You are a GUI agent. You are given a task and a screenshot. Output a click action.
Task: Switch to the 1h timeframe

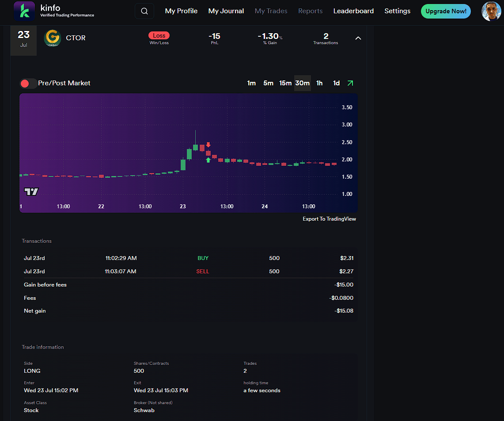(319, 83)
